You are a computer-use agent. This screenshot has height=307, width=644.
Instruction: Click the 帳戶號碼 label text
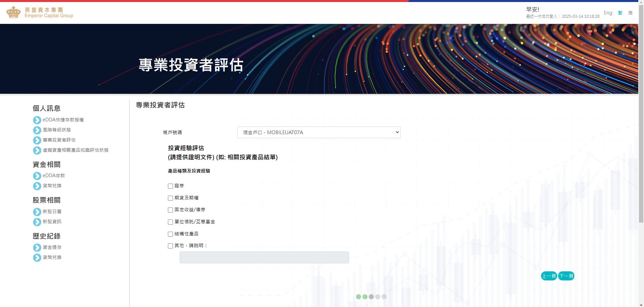(x=173, y=132)
